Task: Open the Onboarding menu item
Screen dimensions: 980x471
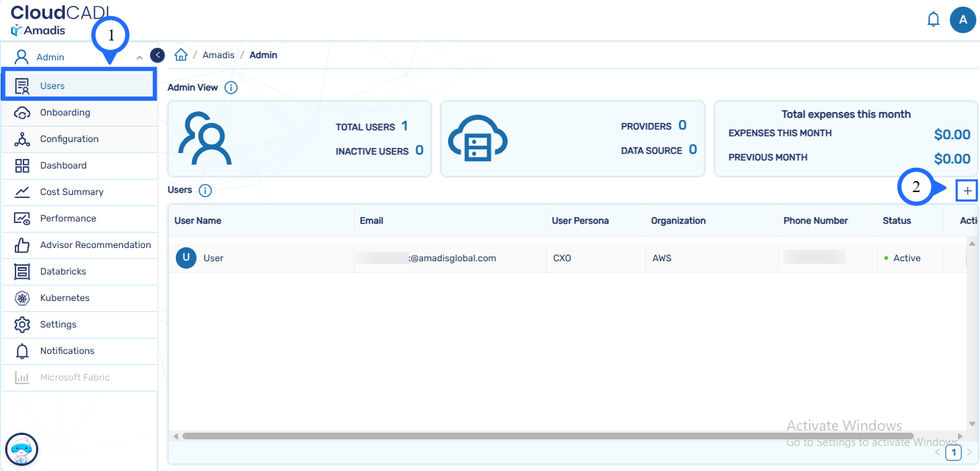Action: [65, 113]
